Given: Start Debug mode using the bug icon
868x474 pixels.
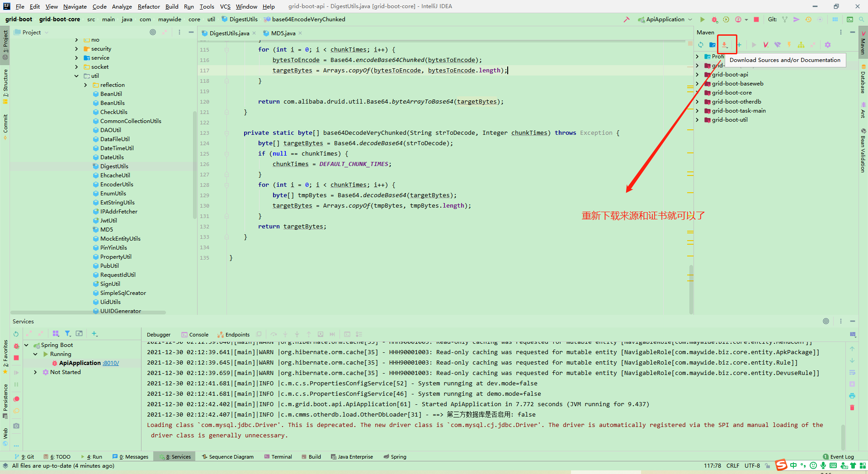Looking at the screenshot, I should 714,19.
